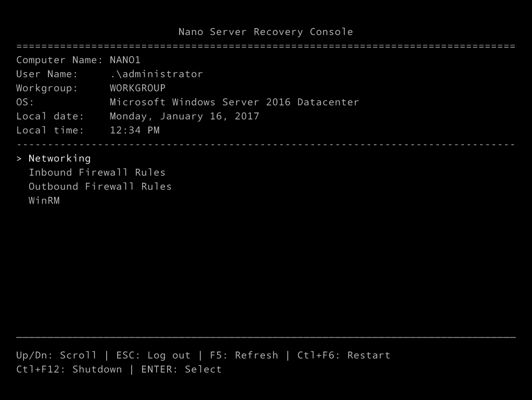Click the local time 12:34 PM

[134, 130]
